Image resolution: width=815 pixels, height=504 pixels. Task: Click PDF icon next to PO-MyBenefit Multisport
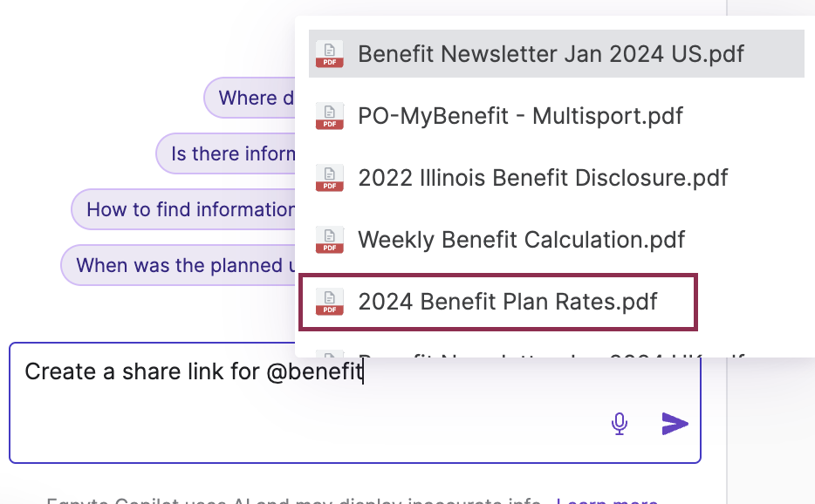pyautogui.click(x=330, y=116)
